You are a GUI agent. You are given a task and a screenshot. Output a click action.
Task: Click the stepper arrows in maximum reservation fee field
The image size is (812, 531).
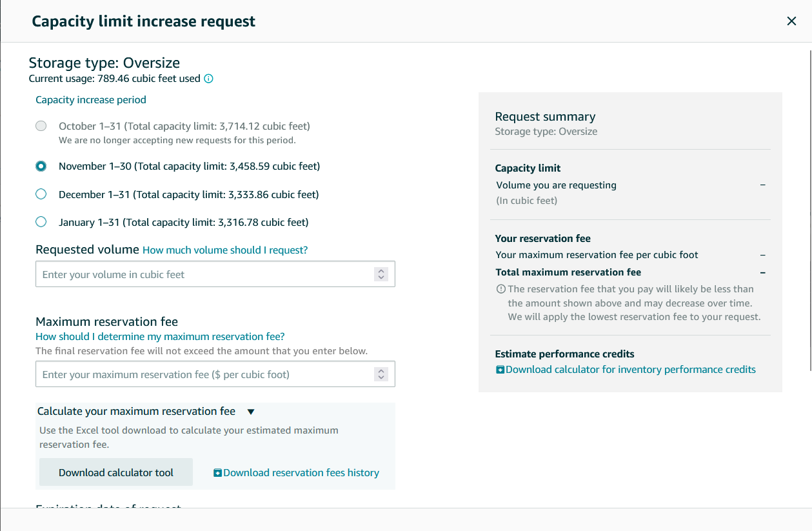(381, 374)
